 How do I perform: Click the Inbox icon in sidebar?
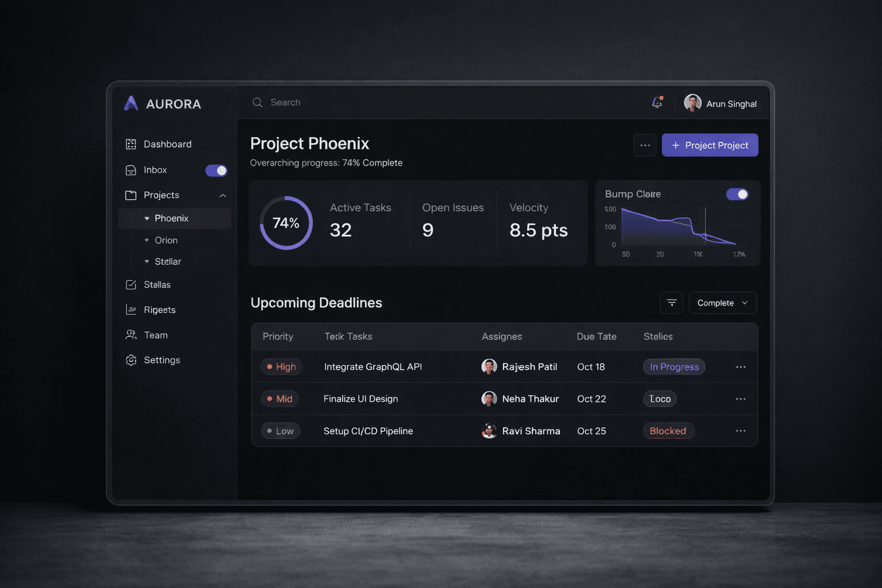point(131,170)
